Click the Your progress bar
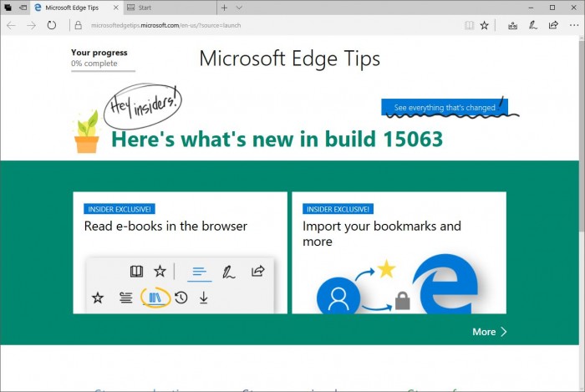 tap(103, 71)
